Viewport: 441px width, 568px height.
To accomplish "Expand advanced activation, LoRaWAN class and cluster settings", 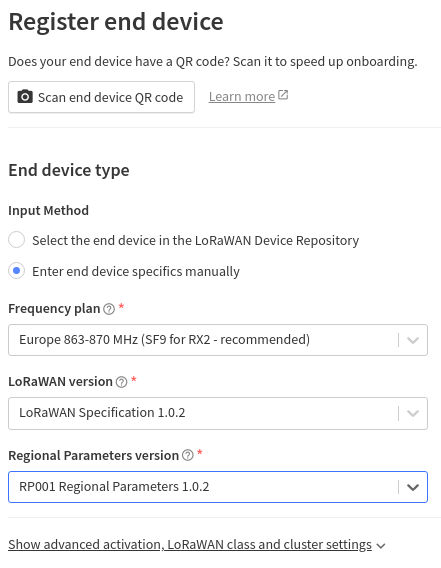I will pyautogui.click(x=190, y=544).
